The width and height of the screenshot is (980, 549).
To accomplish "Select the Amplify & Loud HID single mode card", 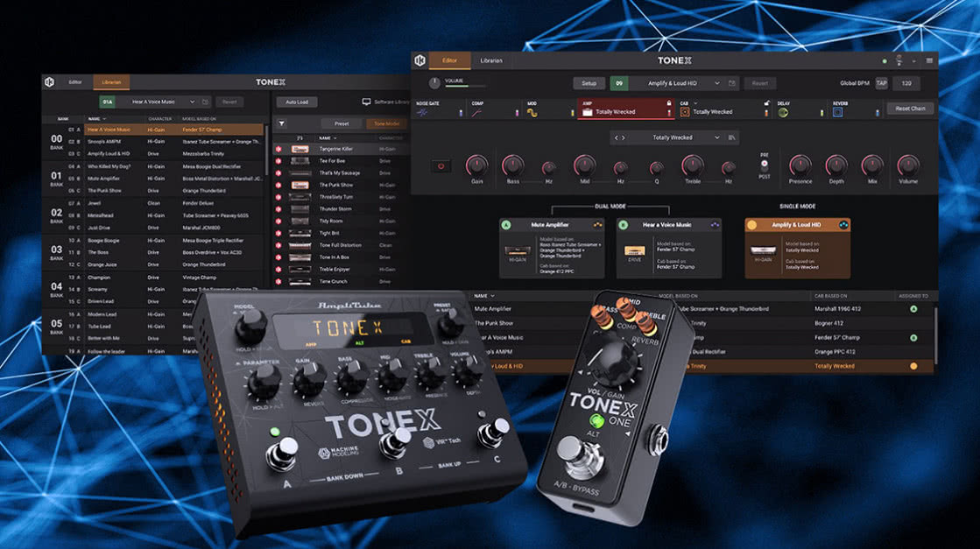I will click(x=798, y=248).
